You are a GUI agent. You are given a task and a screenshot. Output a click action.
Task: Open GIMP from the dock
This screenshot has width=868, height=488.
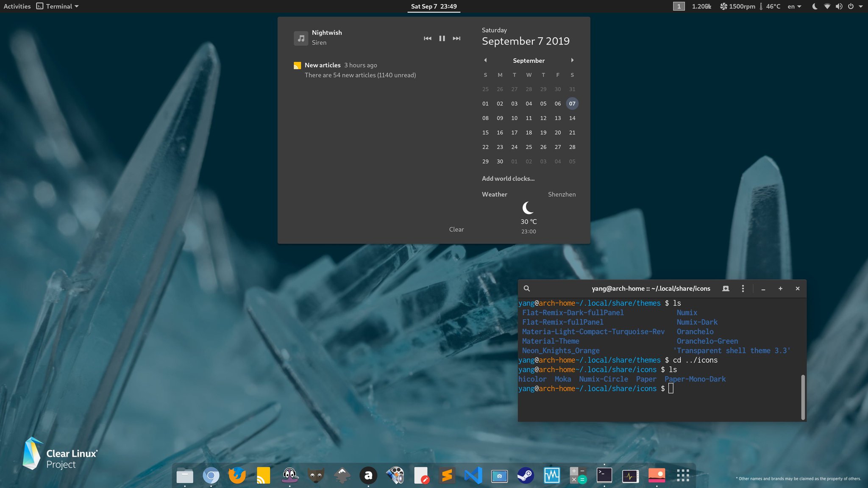click(x=316, y=475)
